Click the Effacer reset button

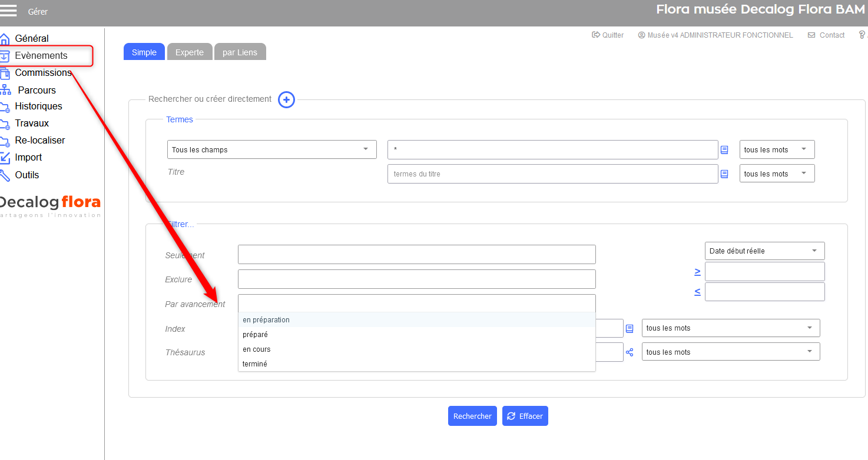click(x=525, y=416)
